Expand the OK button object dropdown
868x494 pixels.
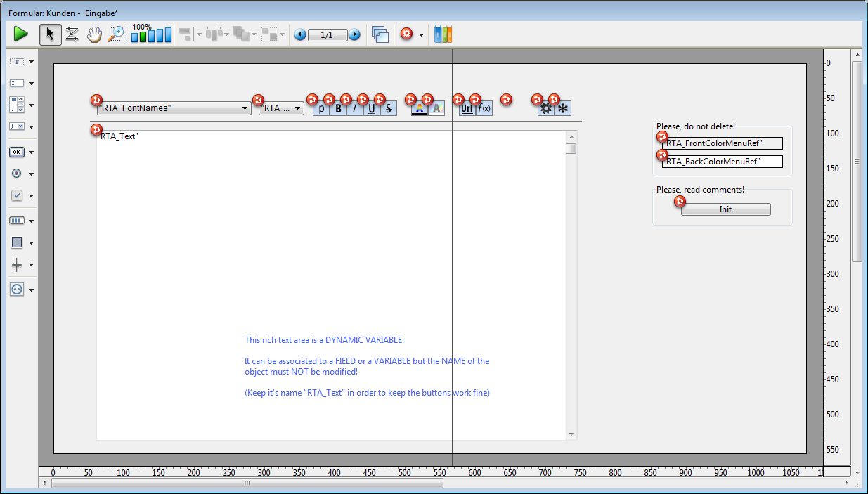click(32, 152)
